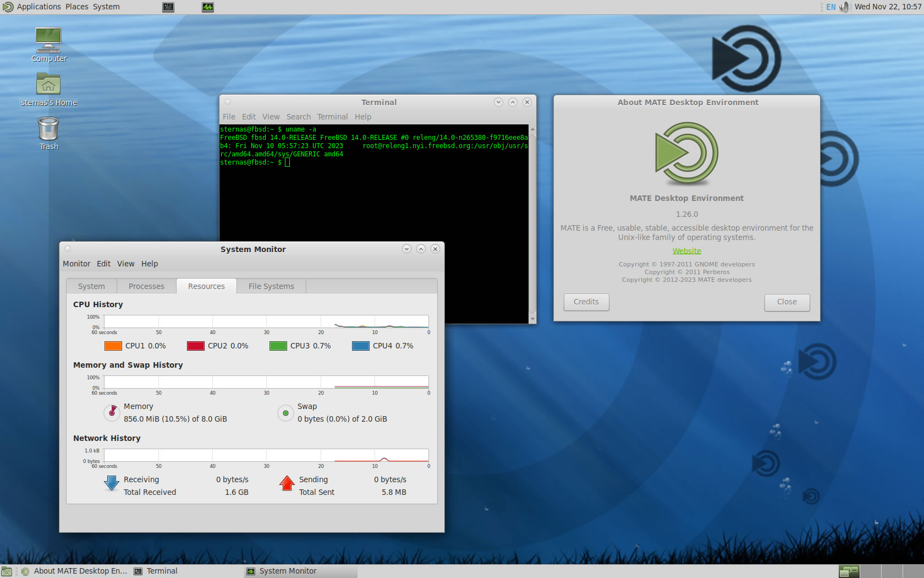The image size is (924, 578).
Task: Click the Network History graph
Action: point(266,455)
